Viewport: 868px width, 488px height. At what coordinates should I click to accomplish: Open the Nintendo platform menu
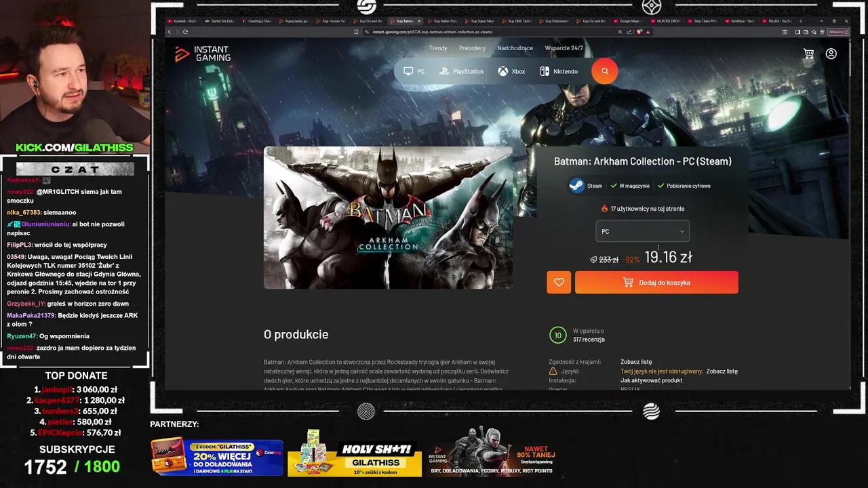tap(559, 71)
